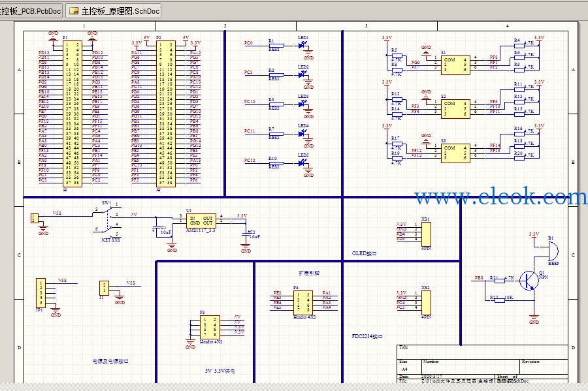
Task: Select the R21 4.7K resistor symbol
Action: click(x=500, y=281)
